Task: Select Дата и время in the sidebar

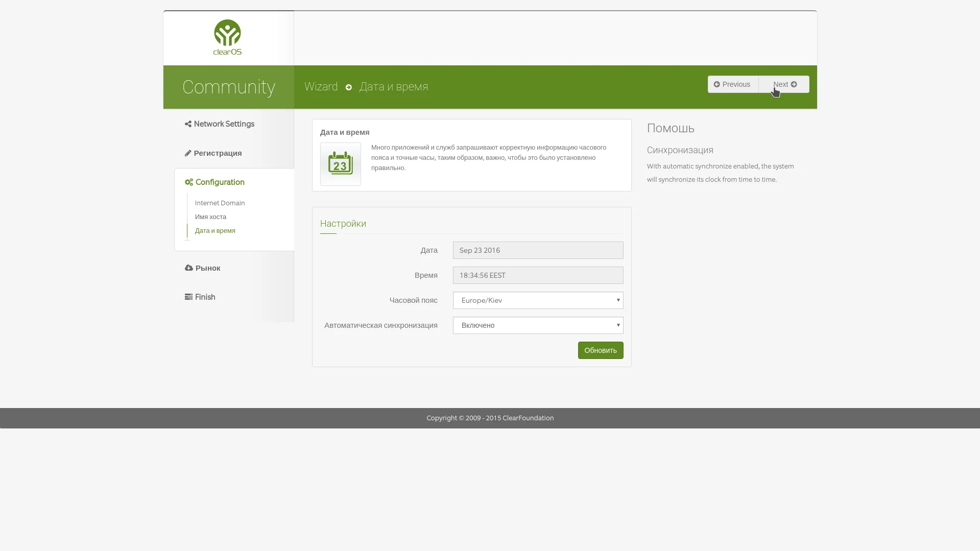Action: click(215, 231)
